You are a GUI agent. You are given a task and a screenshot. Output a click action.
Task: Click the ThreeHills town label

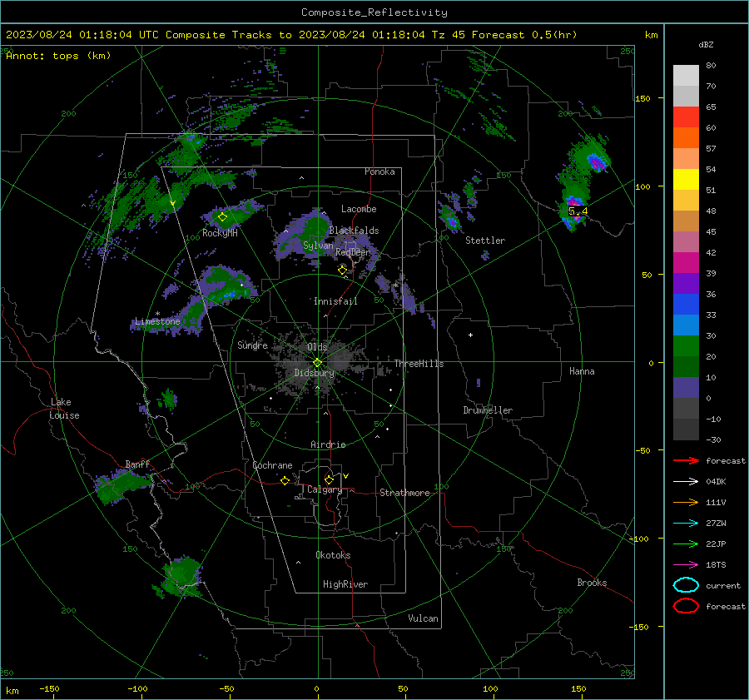coord(419,364)
